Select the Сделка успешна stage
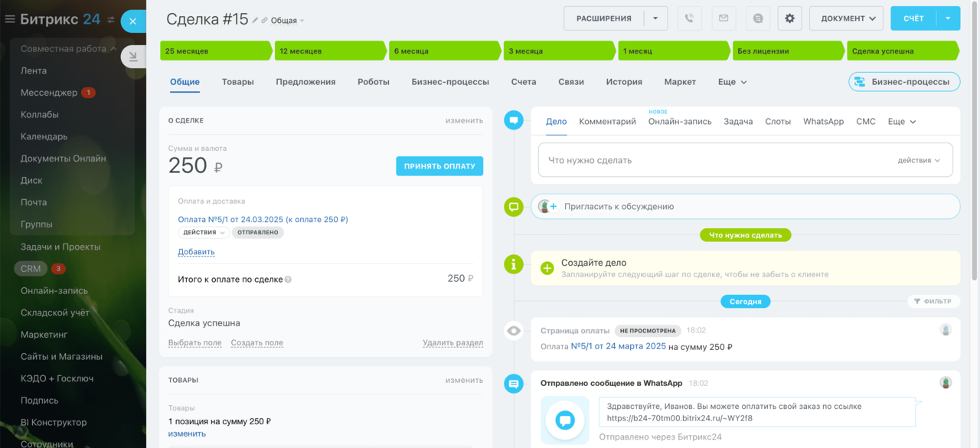Image resolution: width=980 pixels, height=448 pixels. tap(903, 51)
